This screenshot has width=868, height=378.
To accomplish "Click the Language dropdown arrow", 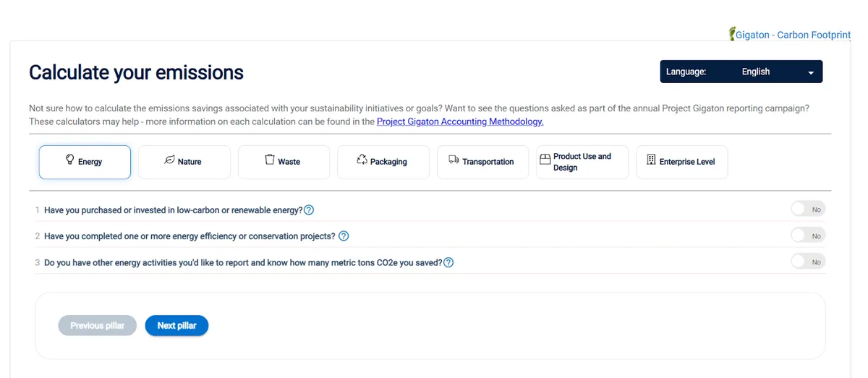I will 811,73.
